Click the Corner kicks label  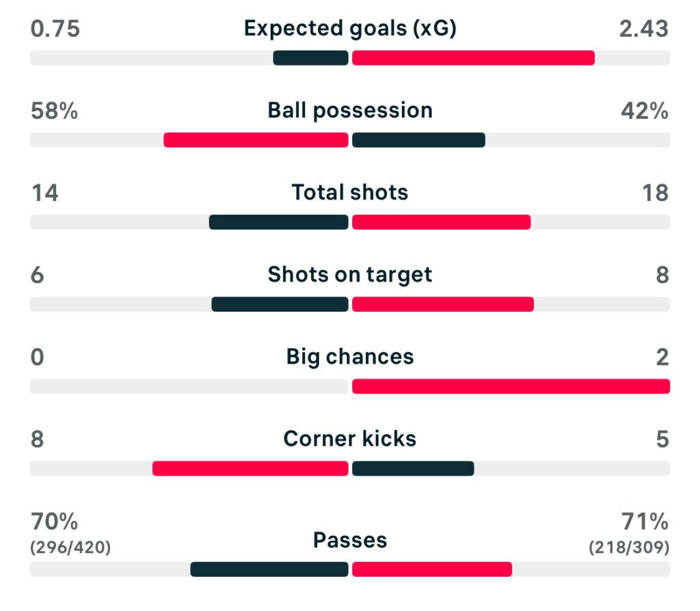(350, 439)
